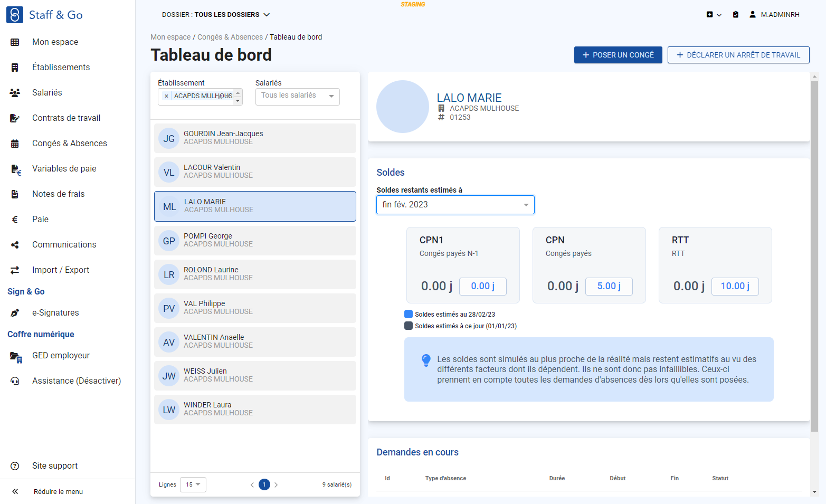Open Import / Export arrows icon
The height and width of the screenshot is (504, 826).
point(15,270)
